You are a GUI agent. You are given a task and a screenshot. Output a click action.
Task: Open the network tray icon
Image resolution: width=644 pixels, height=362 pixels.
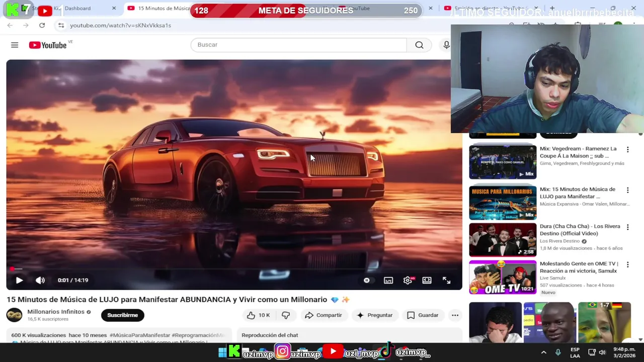(x=592, y=352)
